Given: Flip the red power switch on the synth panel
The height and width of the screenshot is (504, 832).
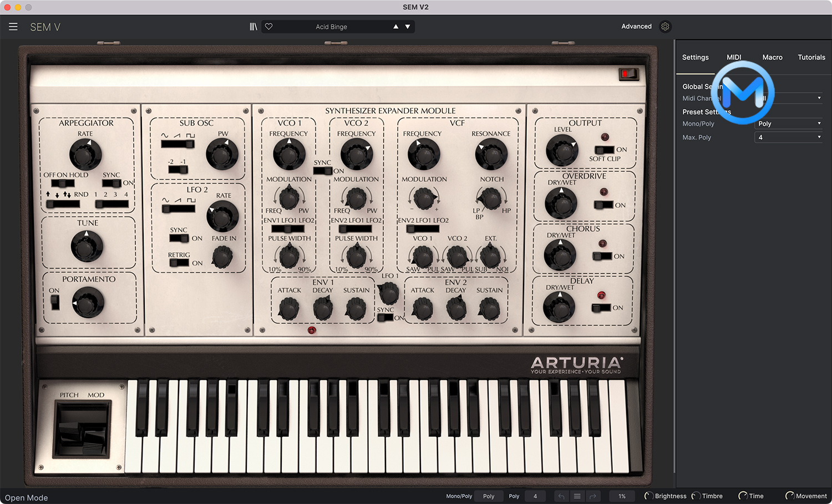Looking at the screenshot, I should [x=628, y=74].
